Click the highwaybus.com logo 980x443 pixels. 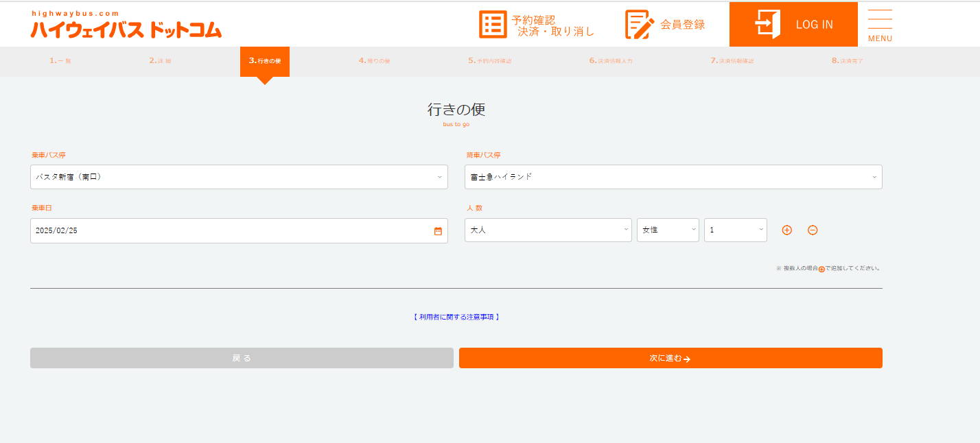tap(126, 25)
